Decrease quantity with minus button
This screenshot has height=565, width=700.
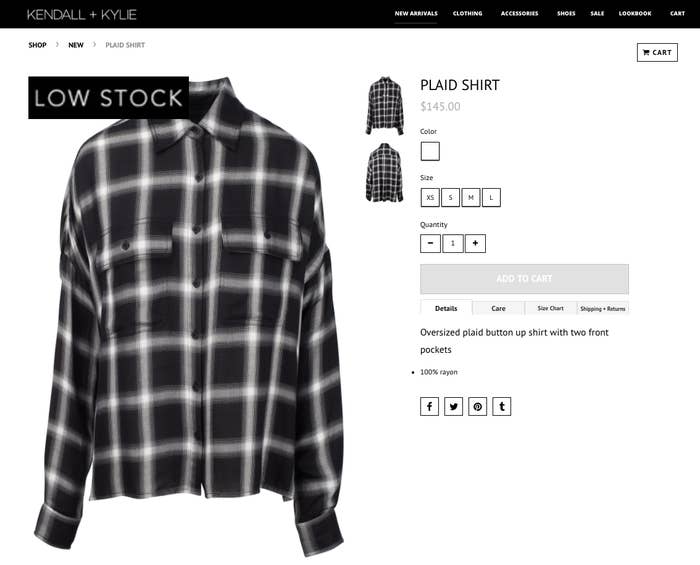pos(430,243)
